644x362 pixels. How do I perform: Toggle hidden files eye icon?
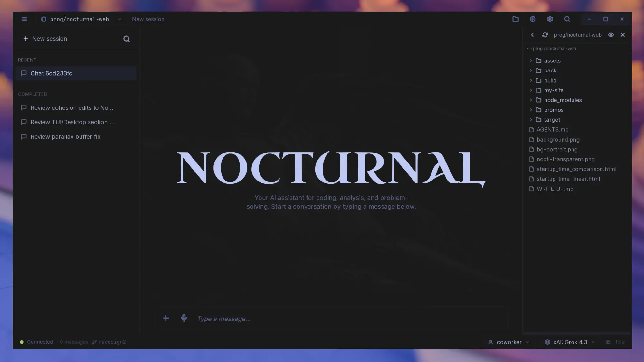611,35
